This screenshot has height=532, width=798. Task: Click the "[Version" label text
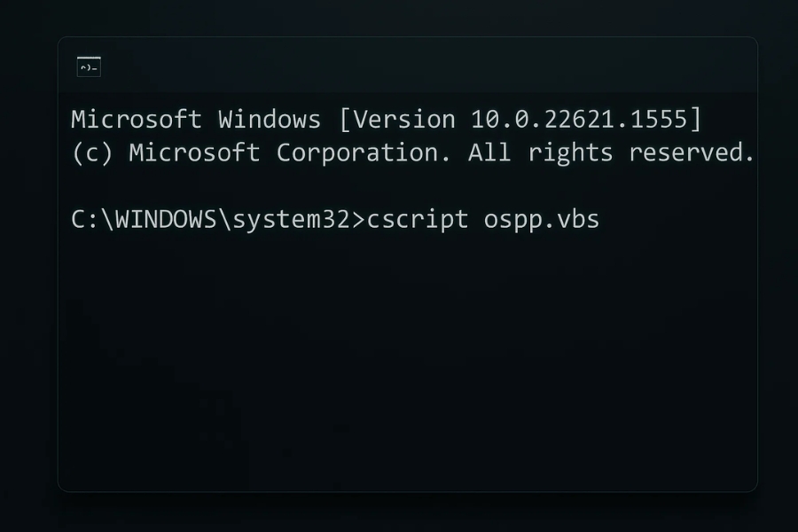point(397,121)
